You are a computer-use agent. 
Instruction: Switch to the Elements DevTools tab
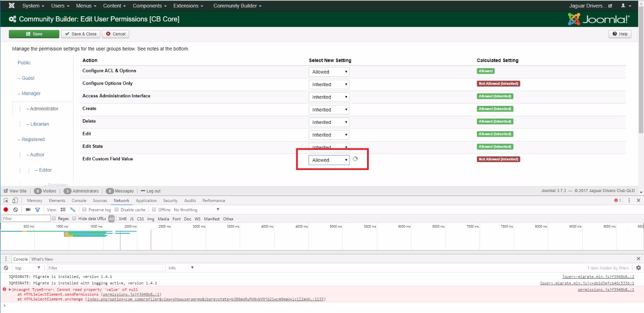(57, 200)
